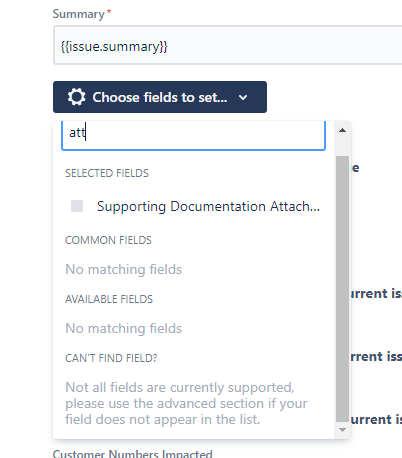This screenshot has height=458, width=402.
Task: Click the scroll up arrow in dropdown
Action: point(342,130)
